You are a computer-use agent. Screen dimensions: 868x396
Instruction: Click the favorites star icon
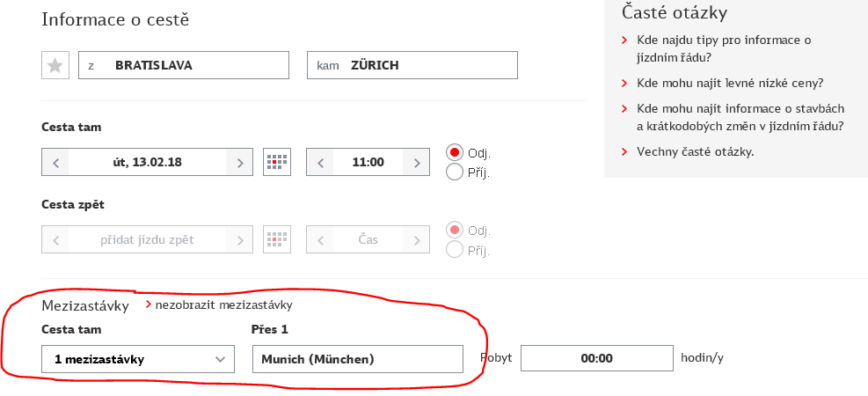[55, 65]
